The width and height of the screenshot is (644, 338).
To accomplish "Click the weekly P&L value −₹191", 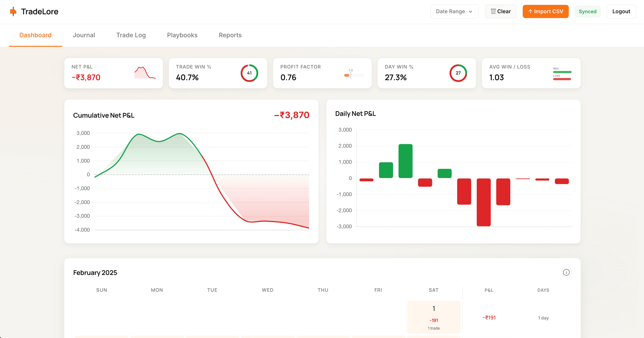I will (489, 318).
